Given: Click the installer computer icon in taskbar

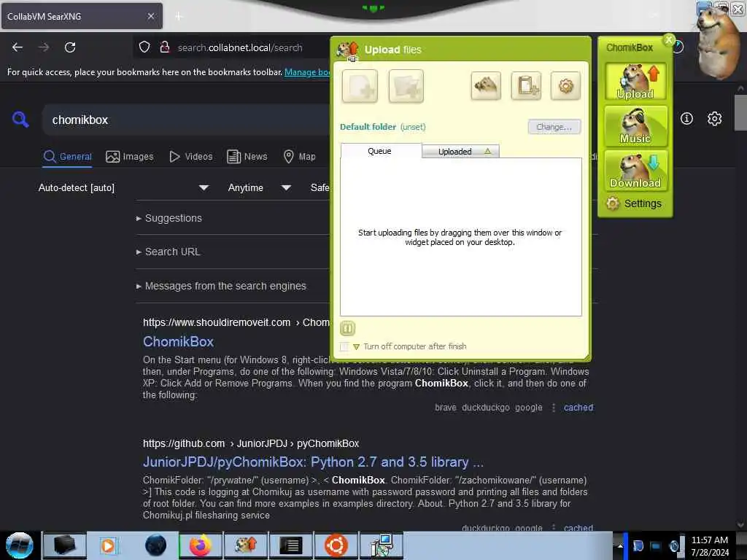Looking at the screenshot, I should click(381, 545).
